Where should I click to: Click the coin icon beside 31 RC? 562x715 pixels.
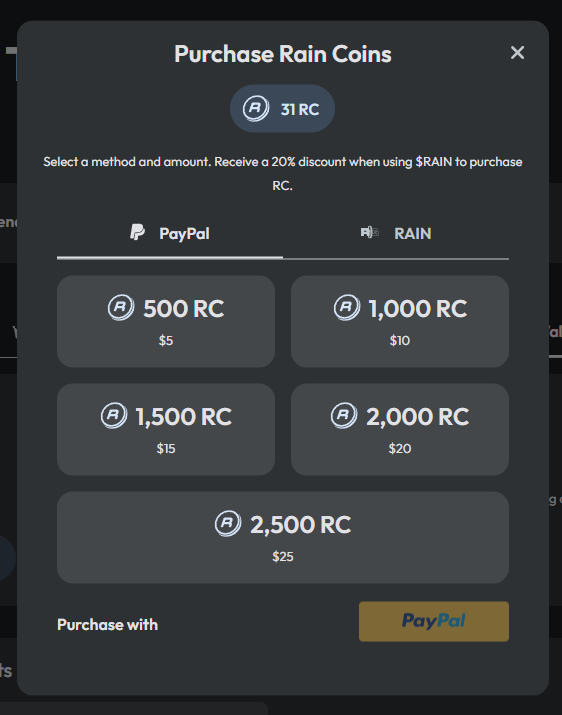click(x=256, y=109)
